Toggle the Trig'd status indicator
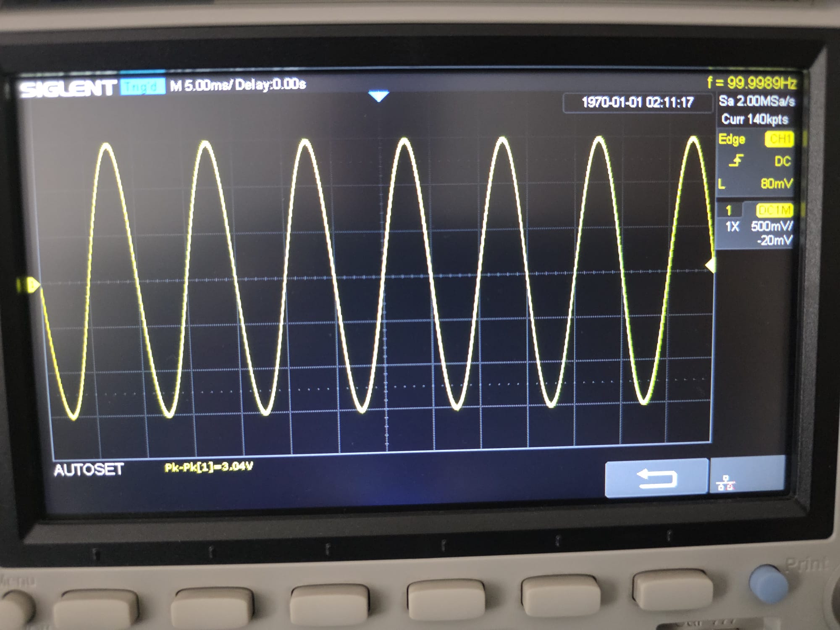 click(142, 87)
